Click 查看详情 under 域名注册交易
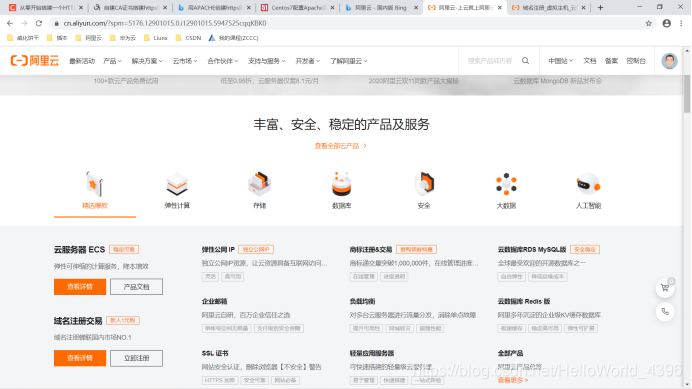This screenshot has width=692, height=389. click(80, 358)
